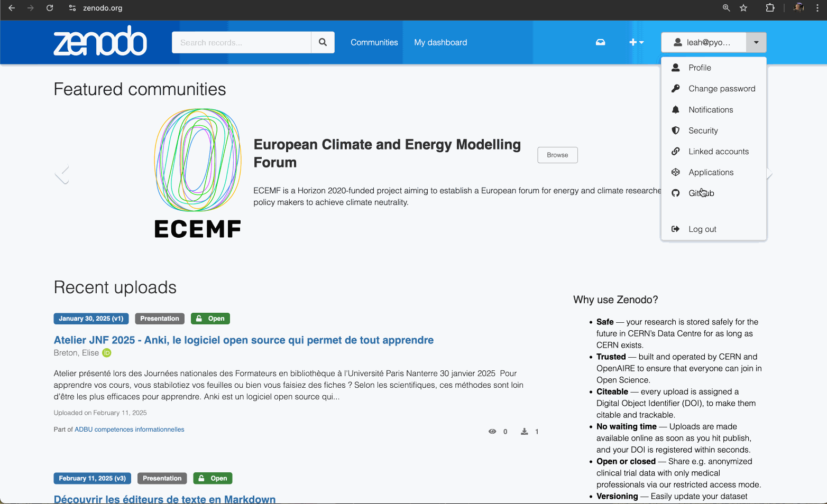827x504 pixels.
Task: Open browser profile avatar
Action: click(798, 8)
